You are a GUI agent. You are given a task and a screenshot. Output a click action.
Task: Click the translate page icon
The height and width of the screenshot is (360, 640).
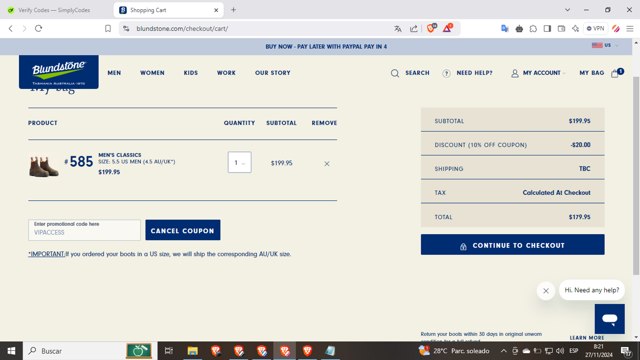398,29
